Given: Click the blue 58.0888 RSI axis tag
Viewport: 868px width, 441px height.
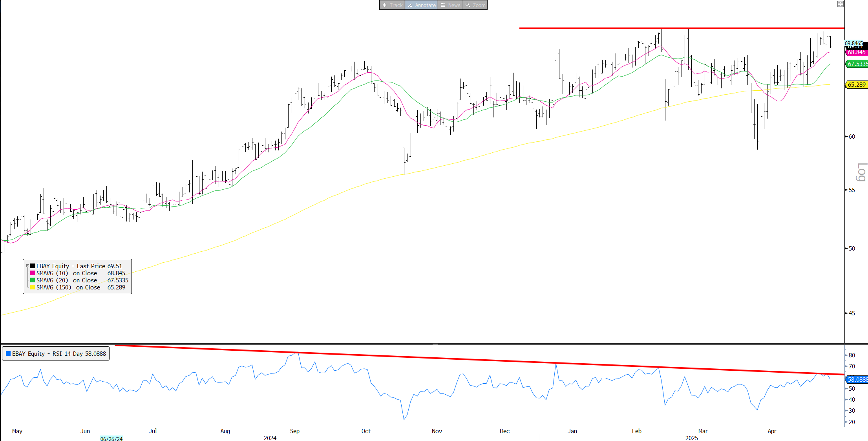Looking at the screenshot, I should (857, 379).
